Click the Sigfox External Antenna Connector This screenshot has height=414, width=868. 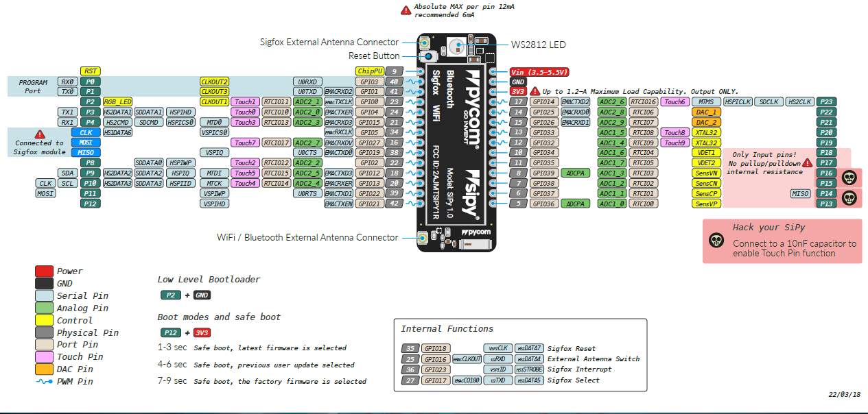(x=424, y=42)
